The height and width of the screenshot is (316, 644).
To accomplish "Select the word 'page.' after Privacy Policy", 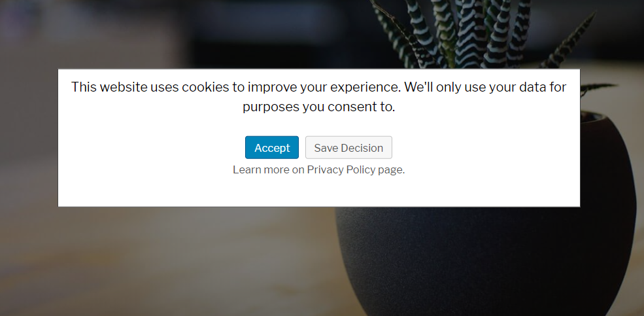I will (392, 169).
